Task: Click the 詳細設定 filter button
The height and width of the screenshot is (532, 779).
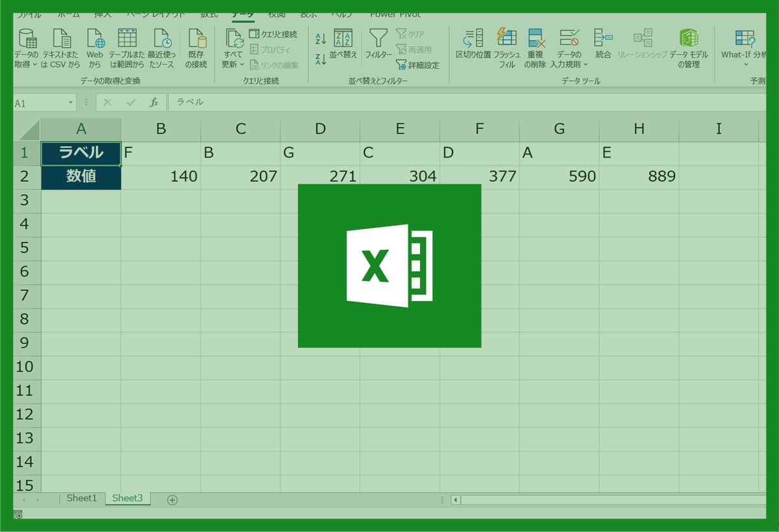Action: click(x=417, y=65)
